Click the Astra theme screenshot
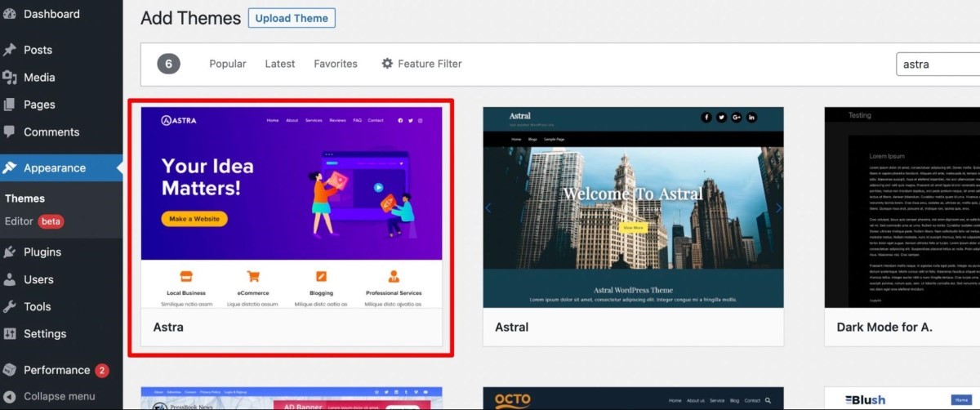 pos(292,207)
